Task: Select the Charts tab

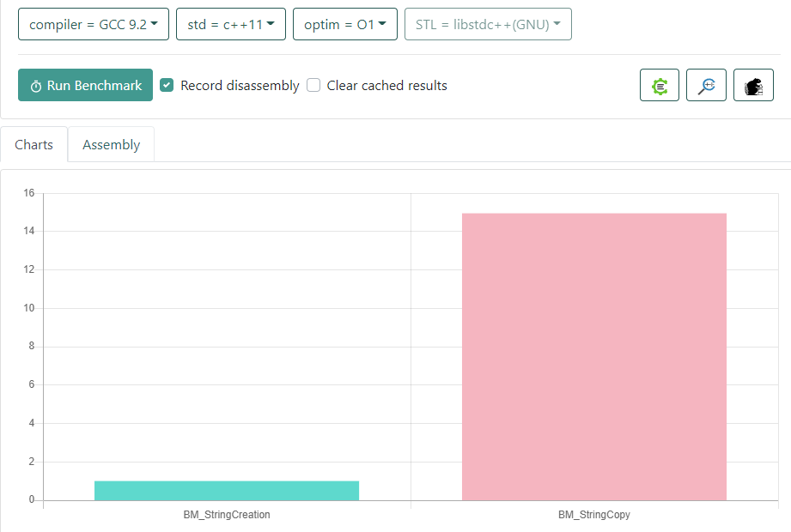Action: tap(34, 145)
